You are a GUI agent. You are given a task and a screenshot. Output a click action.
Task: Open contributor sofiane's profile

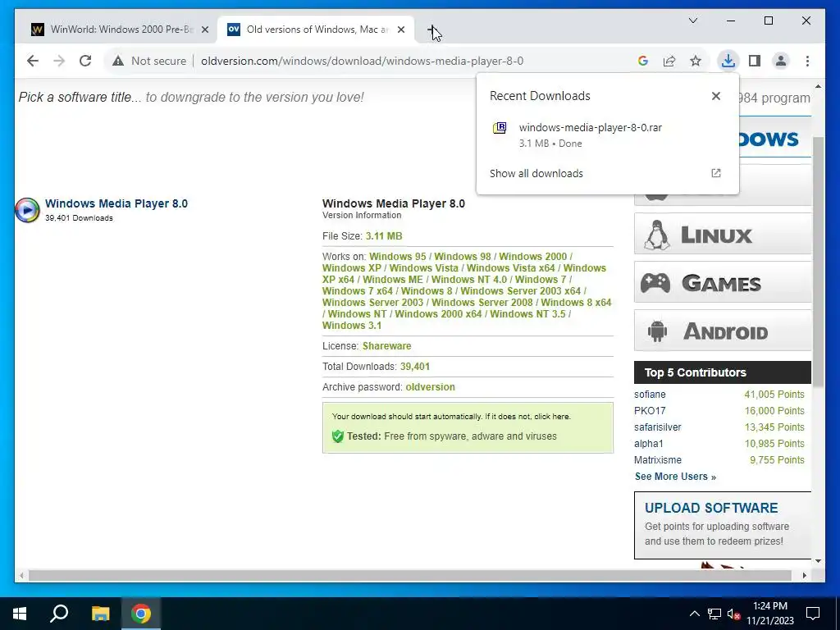(650, 395)
